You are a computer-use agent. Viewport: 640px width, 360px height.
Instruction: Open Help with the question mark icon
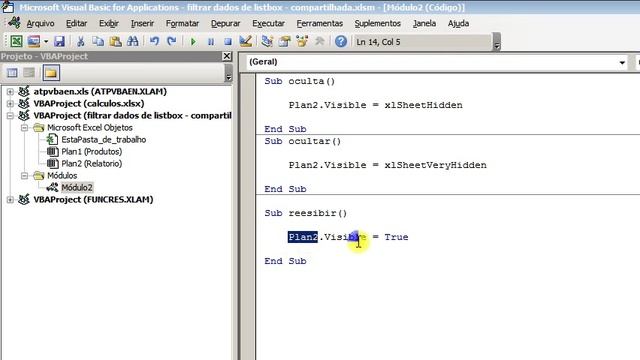point(341,41)
